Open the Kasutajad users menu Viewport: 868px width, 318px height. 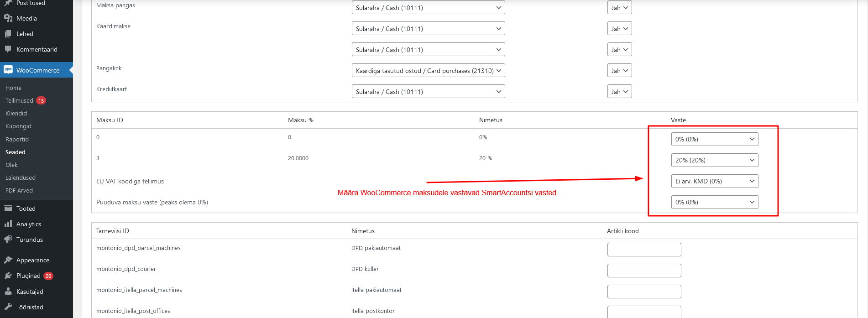(x=30, y=292)
